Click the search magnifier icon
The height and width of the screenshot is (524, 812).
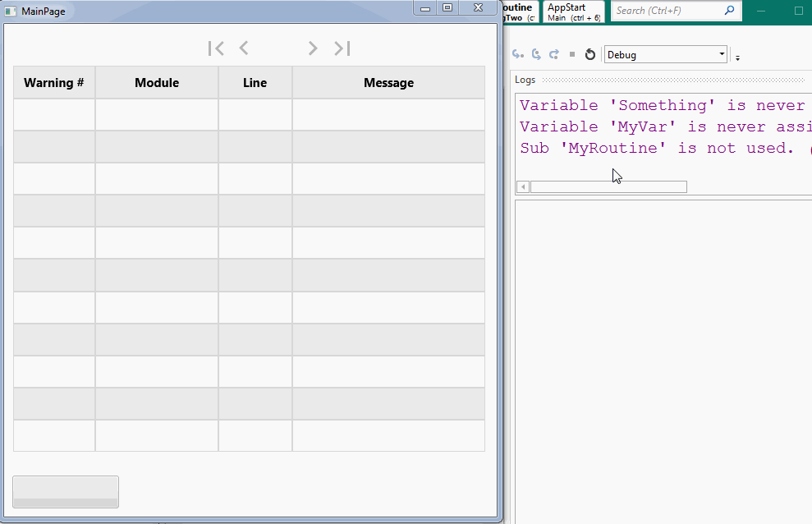pos(729,11)
